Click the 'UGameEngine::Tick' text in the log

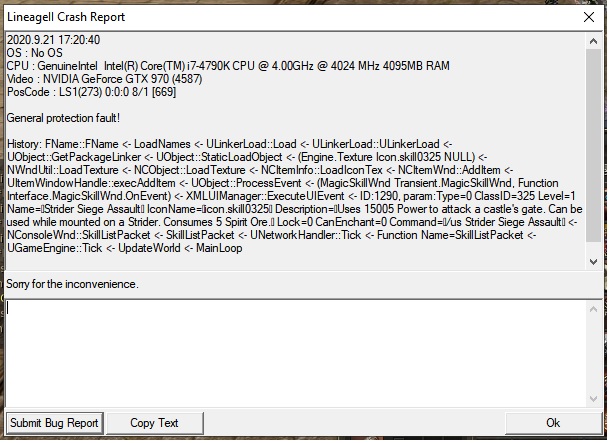[x=54, y=248]
